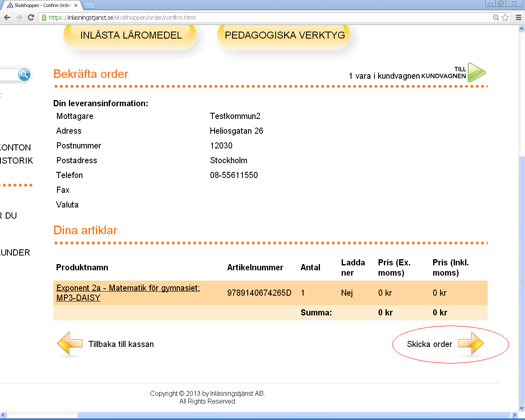Click the right-pointing orange Skicka order arrow

[x=471, y=343]
